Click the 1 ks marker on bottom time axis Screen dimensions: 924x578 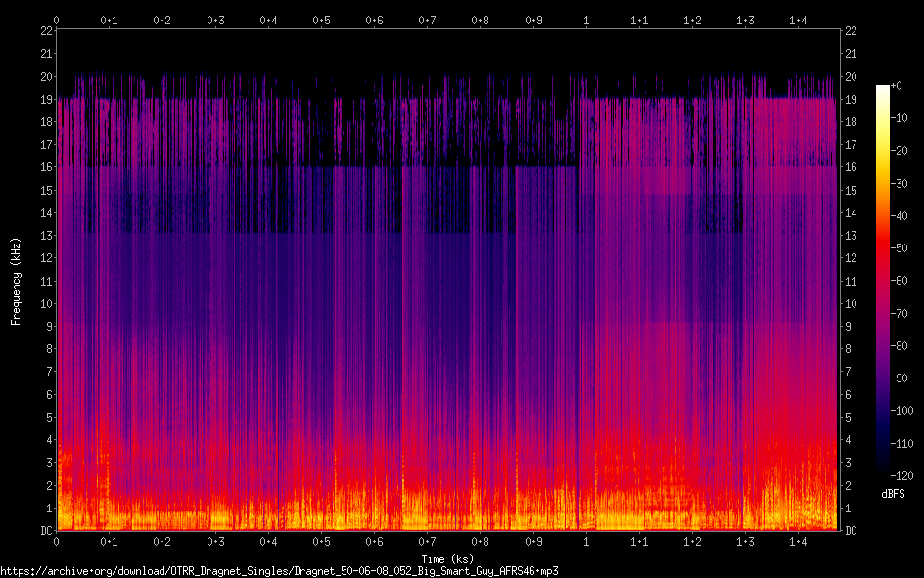click(x=586, y=541)
